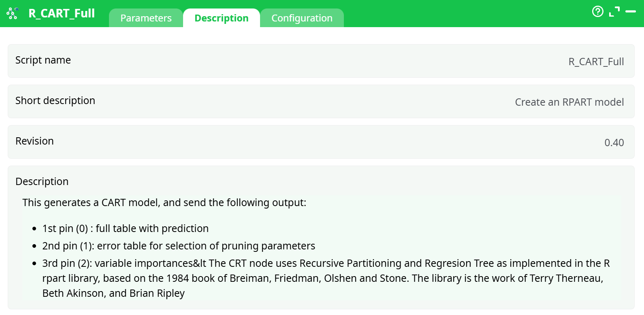Open the help question mark icon

coord(597,11)
